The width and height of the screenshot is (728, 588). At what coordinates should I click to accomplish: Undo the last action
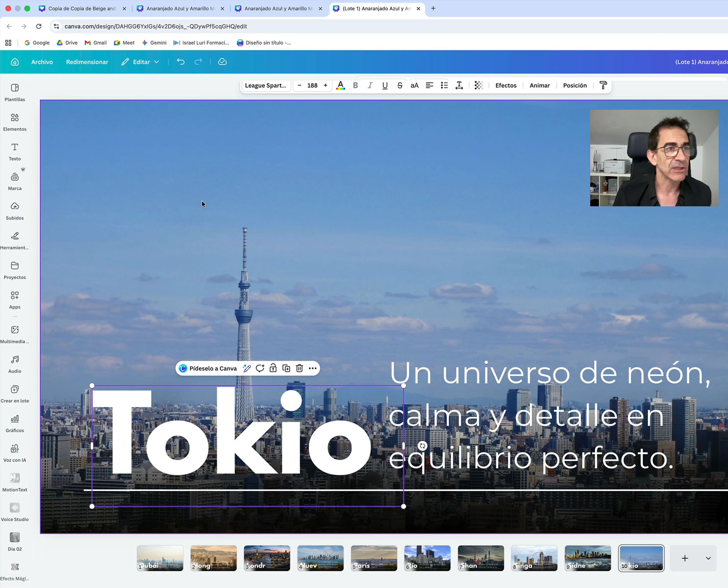(181, 62)
